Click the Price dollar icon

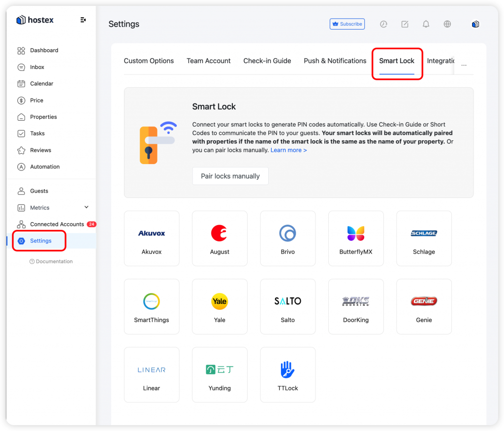point(21,100)
